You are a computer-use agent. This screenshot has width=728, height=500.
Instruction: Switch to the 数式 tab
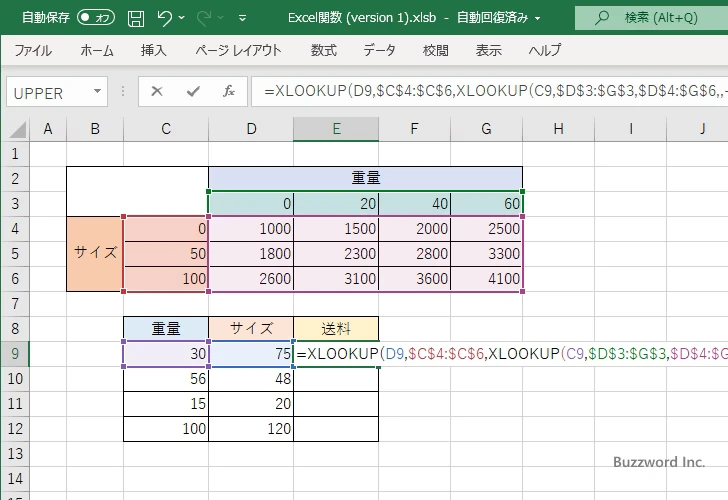[x=323, y=50]
